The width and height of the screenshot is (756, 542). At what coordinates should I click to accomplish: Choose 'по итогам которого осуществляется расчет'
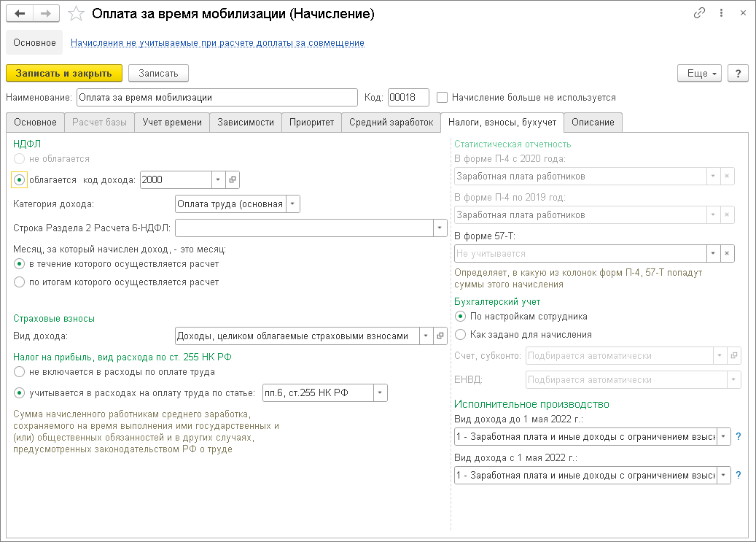[19, 282]
